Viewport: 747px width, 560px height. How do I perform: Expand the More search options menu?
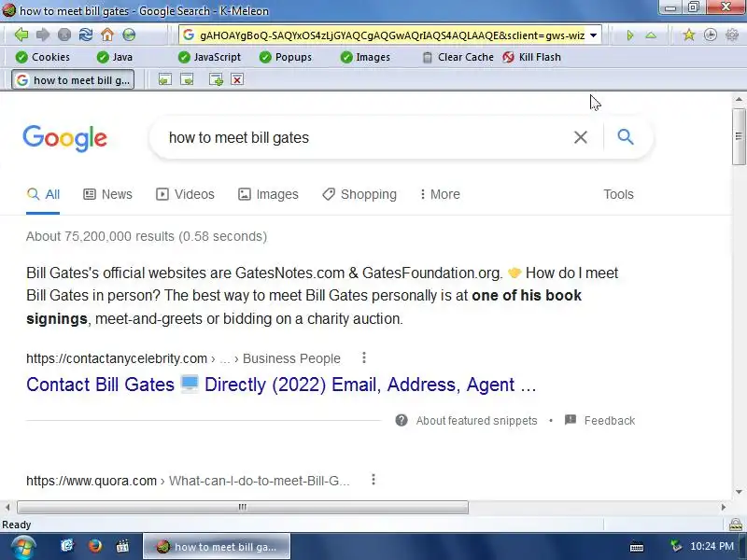tap(440, 194)
